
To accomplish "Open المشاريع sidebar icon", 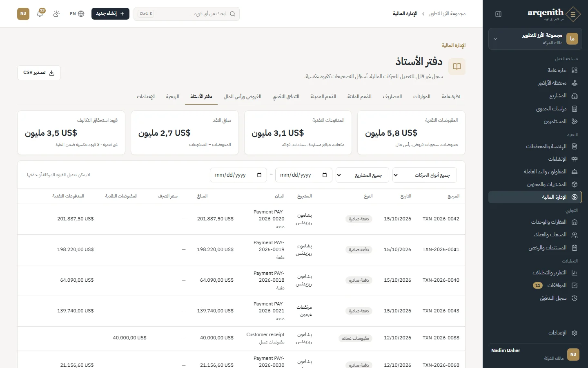I will [x=575, y=96].
